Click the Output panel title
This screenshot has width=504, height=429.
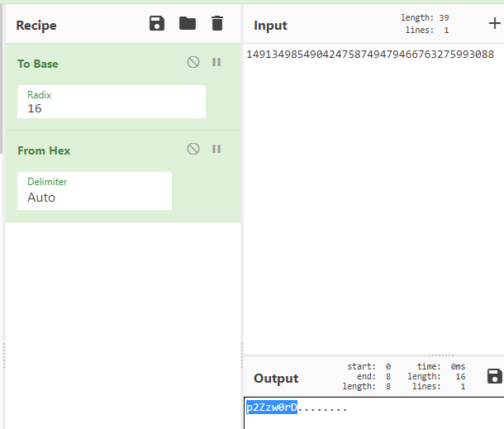tap(276, 379)
